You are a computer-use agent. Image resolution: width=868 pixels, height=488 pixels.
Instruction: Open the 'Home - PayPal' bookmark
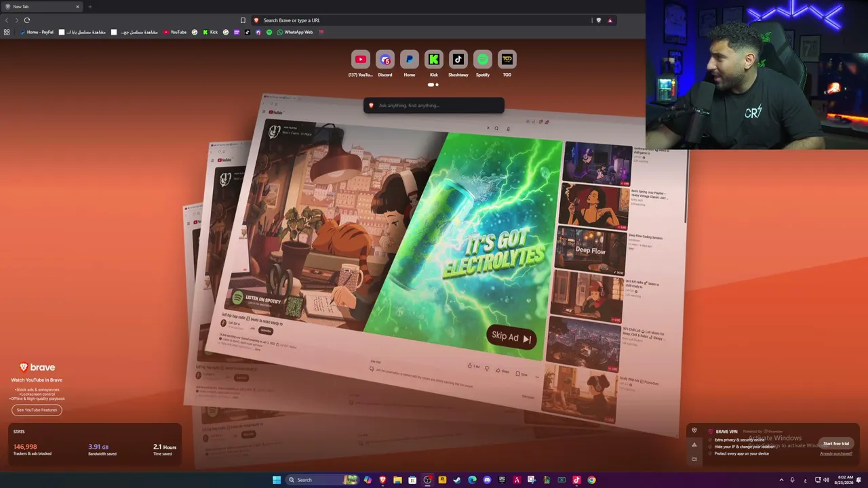(37, 32)
